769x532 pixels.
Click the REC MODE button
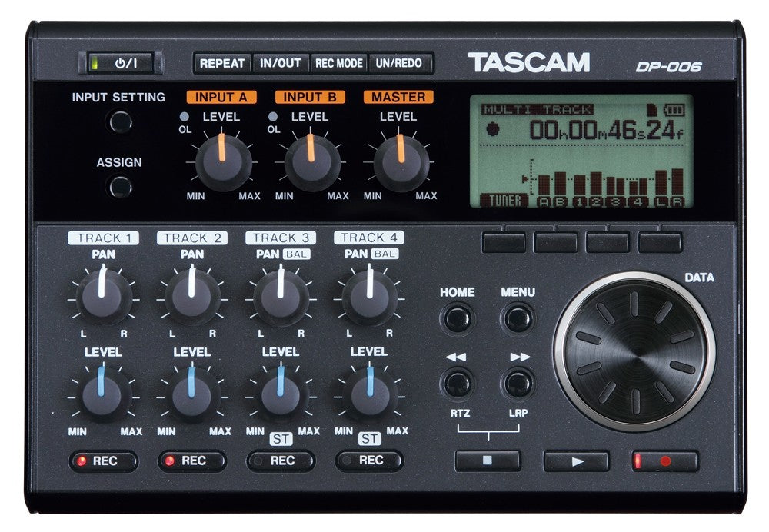pyautogui.click(x=339, y=63)
